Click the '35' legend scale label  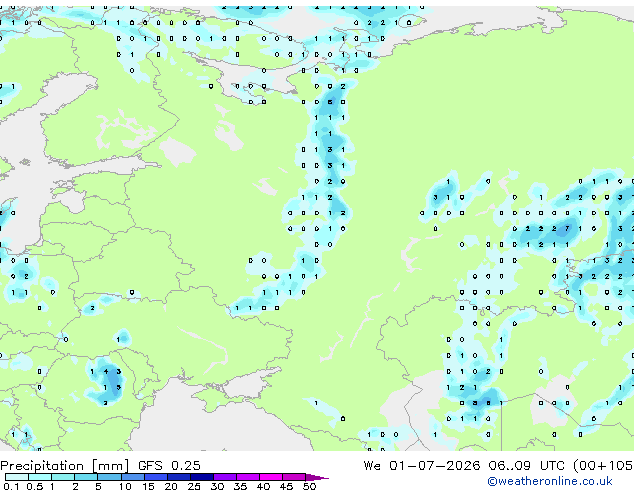(240, 486)
